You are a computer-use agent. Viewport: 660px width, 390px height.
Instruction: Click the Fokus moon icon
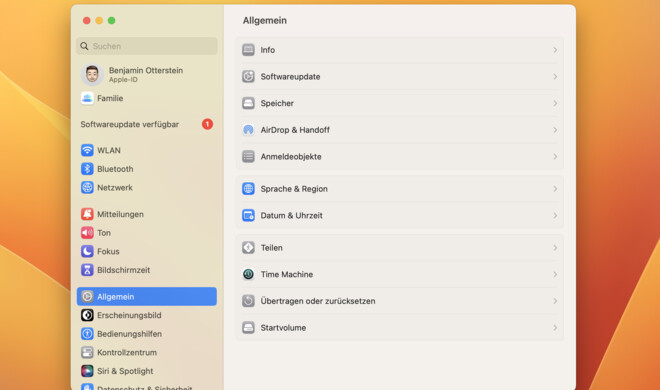point(87,251)
